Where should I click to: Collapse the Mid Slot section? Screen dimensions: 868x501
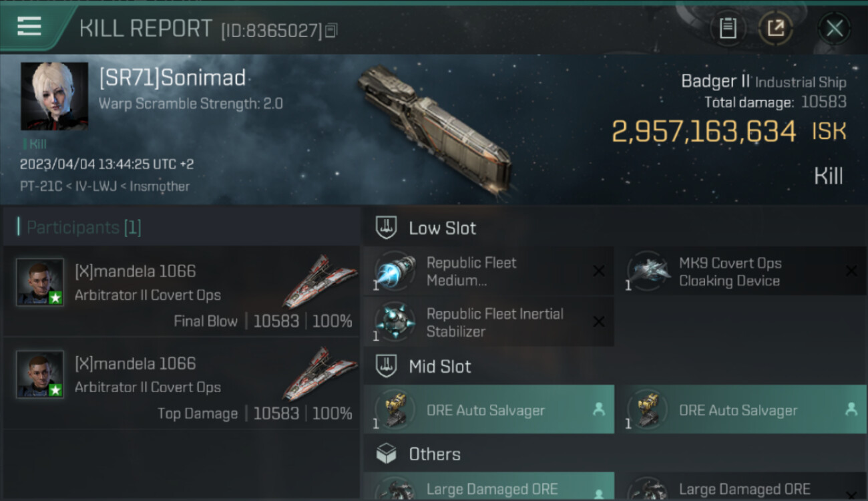tap(439, 366)
